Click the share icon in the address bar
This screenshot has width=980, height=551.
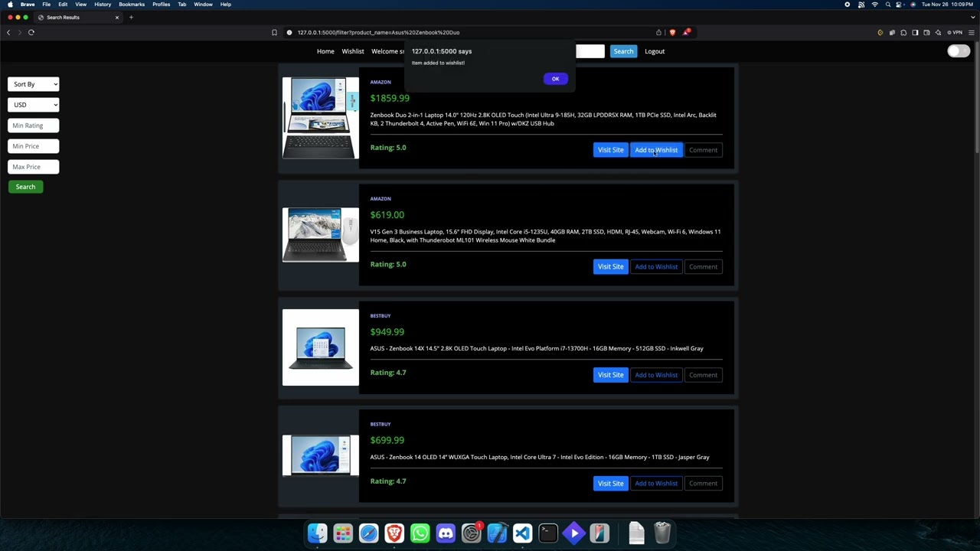click(658, 32)
